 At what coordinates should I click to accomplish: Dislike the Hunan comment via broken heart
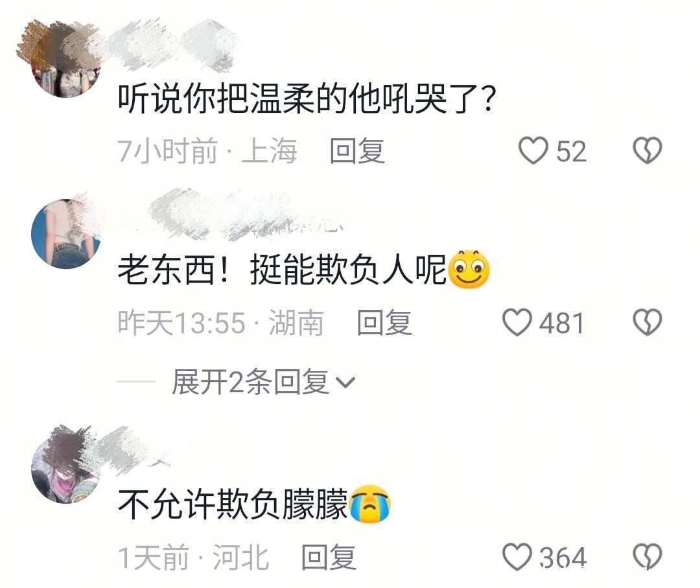[647, 322]
